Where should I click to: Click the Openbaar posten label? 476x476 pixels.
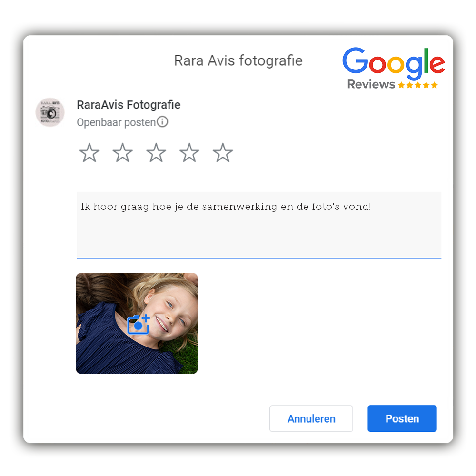pos(116,122)
